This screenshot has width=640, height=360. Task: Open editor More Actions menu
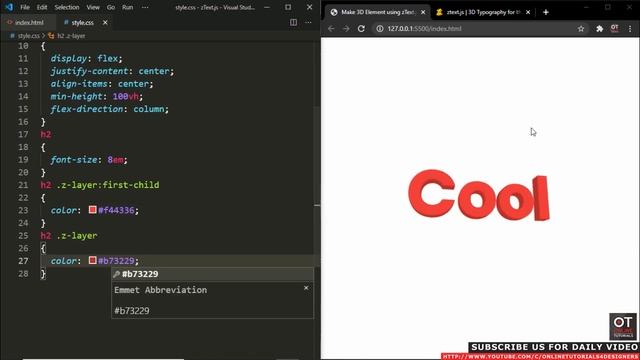pos(308,22)
